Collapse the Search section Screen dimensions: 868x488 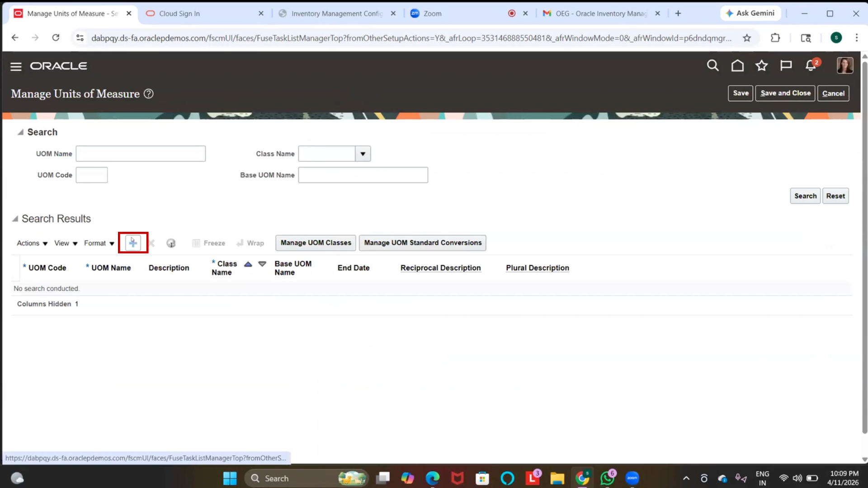(20, 132)
